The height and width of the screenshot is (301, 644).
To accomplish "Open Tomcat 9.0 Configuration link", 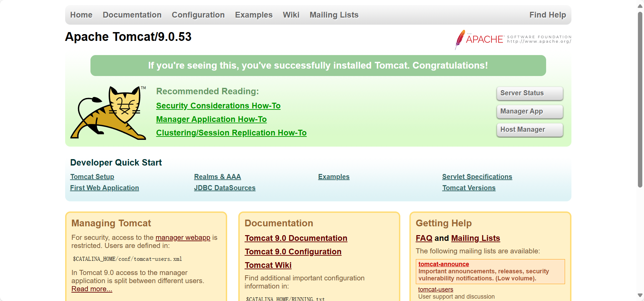I will click(x=293, y=252).
